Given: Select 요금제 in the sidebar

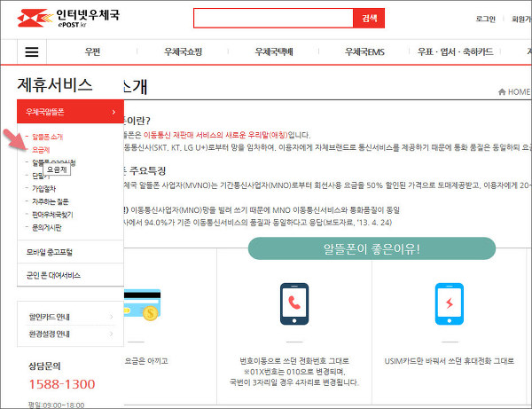Looking at the screenshot, I should point(41,151).
